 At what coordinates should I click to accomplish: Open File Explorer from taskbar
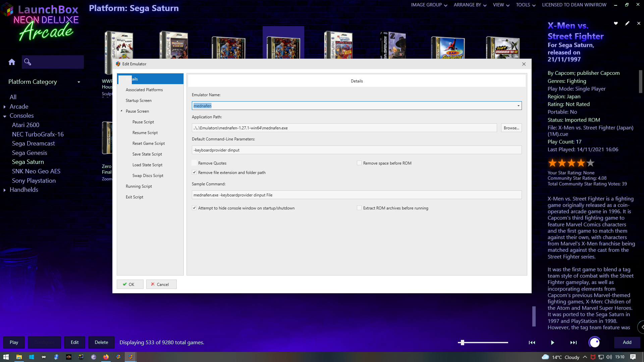tap(19, 357)
